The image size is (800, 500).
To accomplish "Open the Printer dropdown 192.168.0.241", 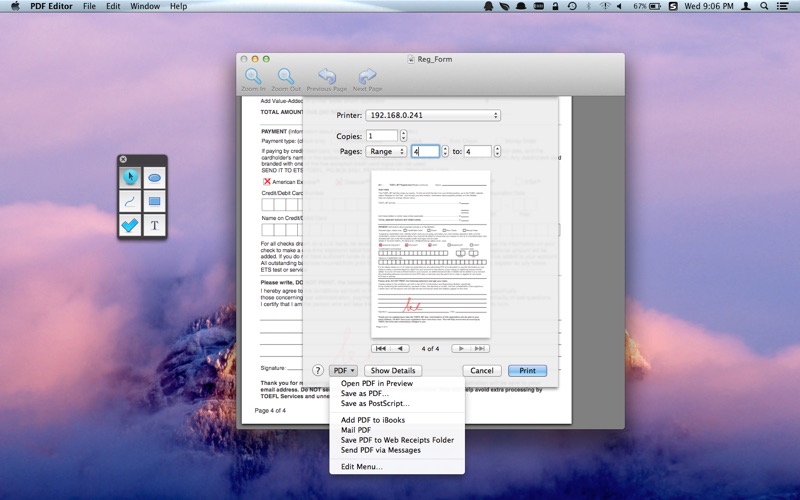I will point(433,115).
